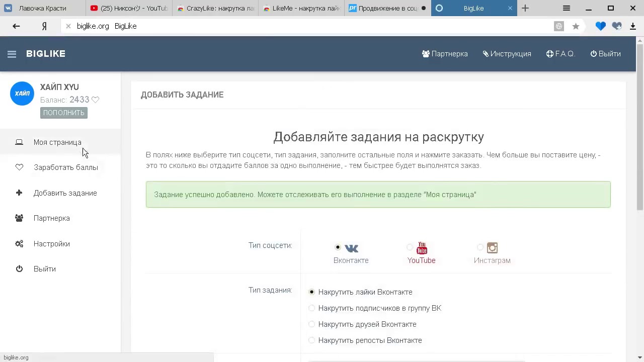Viewport: 644px width, 362px height.
Task: Open browser main menu button
Action: (567, 8)
